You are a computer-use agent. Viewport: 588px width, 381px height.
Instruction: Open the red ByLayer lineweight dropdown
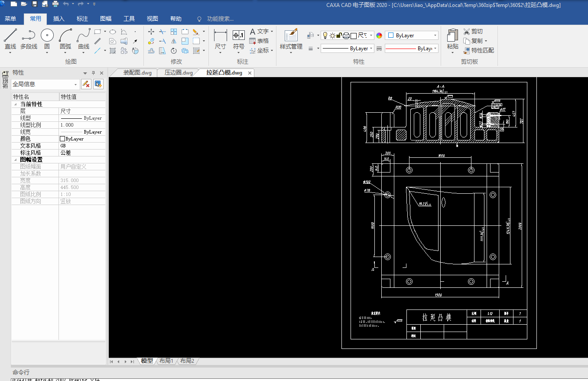click(435, 49)
